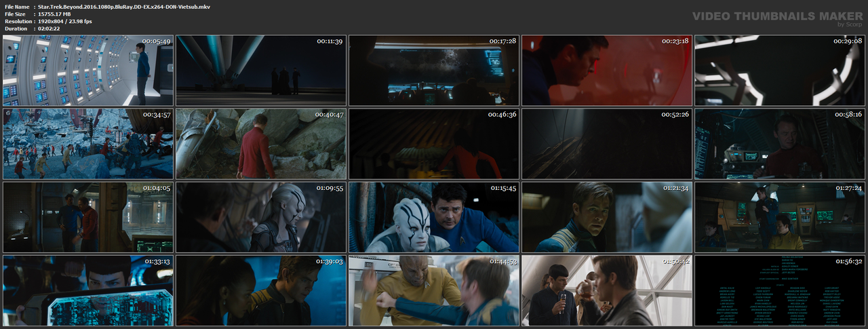Select the thumbnail stamped 00:29:08
Image resolution: width=868 pixels, height=329 pixels.
point(780,71)
